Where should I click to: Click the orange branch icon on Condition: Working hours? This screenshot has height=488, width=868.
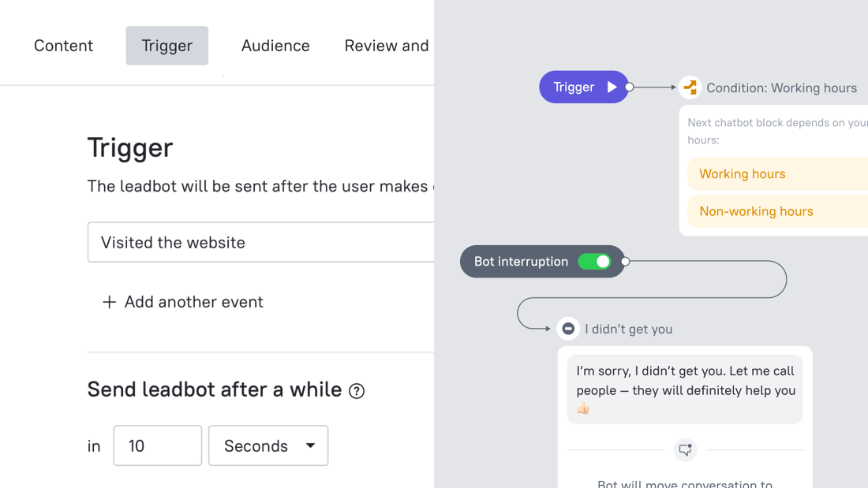pos(690,88)
